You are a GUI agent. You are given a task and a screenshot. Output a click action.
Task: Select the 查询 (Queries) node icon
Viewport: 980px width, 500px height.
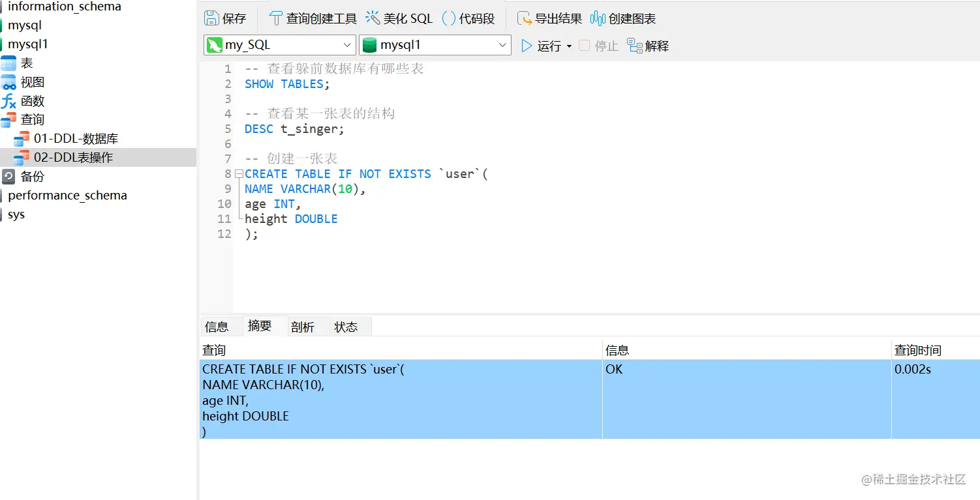8,119
